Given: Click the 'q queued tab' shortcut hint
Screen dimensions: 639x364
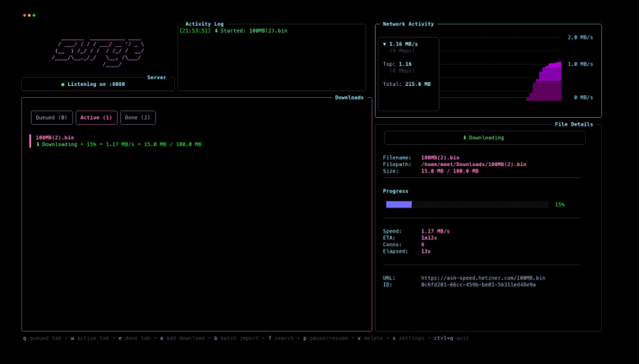Looking at the screenshot, I should click(42, 338).
